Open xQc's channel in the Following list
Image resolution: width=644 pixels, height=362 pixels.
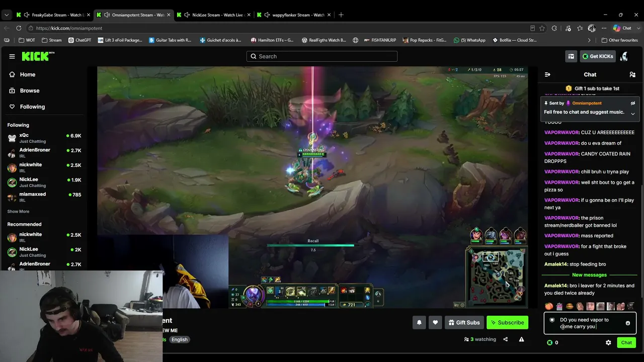44,138
